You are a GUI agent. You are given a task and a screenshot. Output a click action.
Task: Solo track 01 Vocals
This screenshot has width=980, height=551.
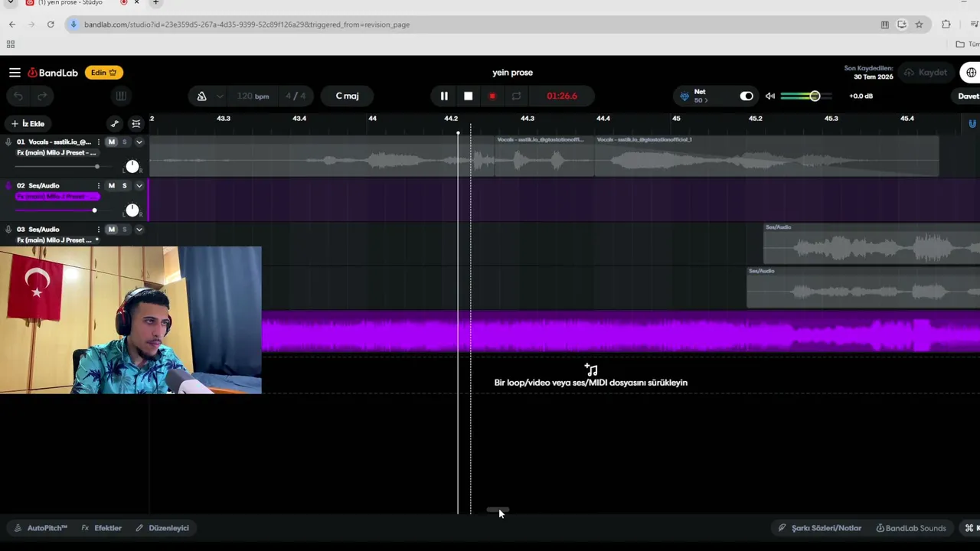124,142
